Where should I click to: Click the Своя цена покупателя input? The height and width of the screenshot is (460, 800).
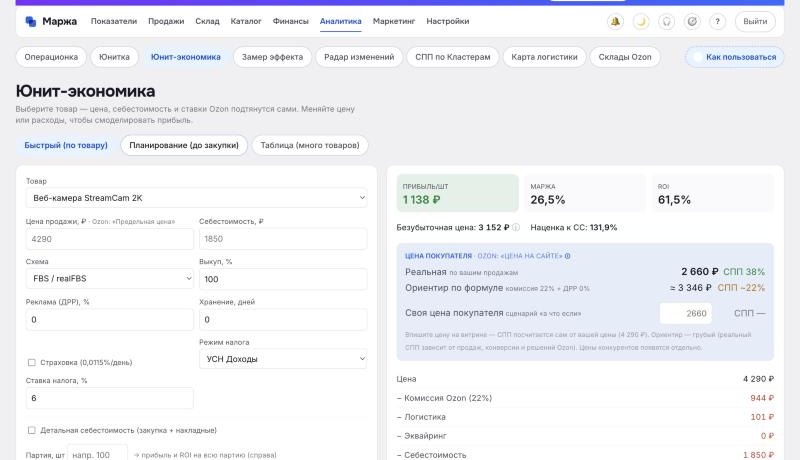click(x=686, y=314)
